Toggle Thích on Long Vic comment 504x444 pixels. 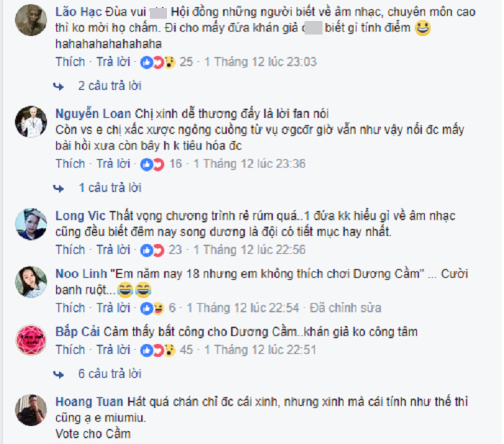coord(71,250)
